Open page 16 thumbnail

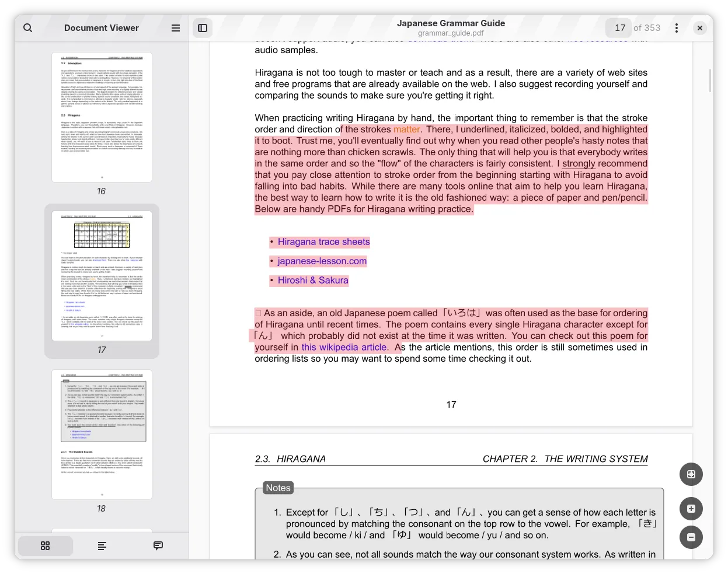pyautogui.click(x=102, y=117)
